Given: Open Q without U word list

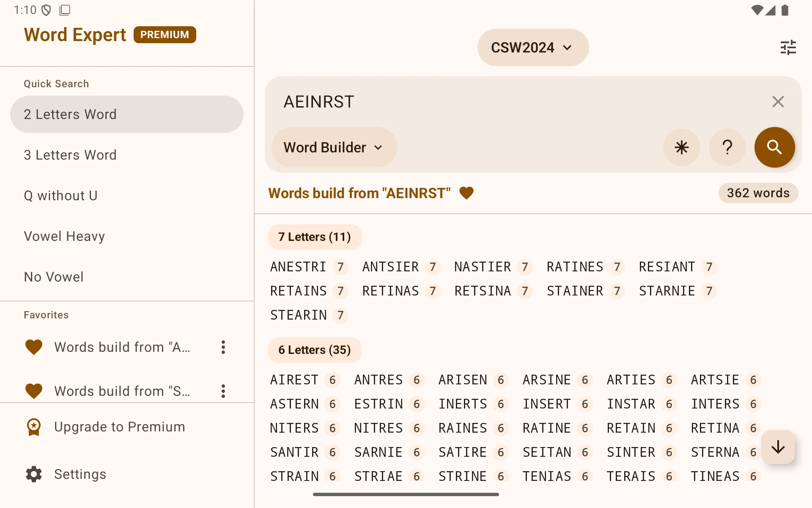Looking at the screenshot, I should click(x=127, y=196).
